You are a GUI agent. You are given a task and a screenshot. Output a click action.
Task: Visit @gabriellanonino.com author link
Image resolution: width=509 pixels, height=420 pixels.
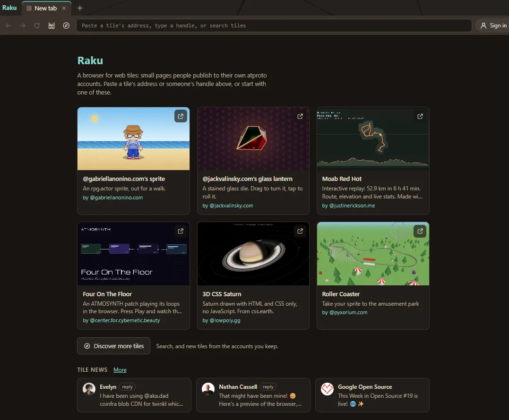click(x=116, y=197)
